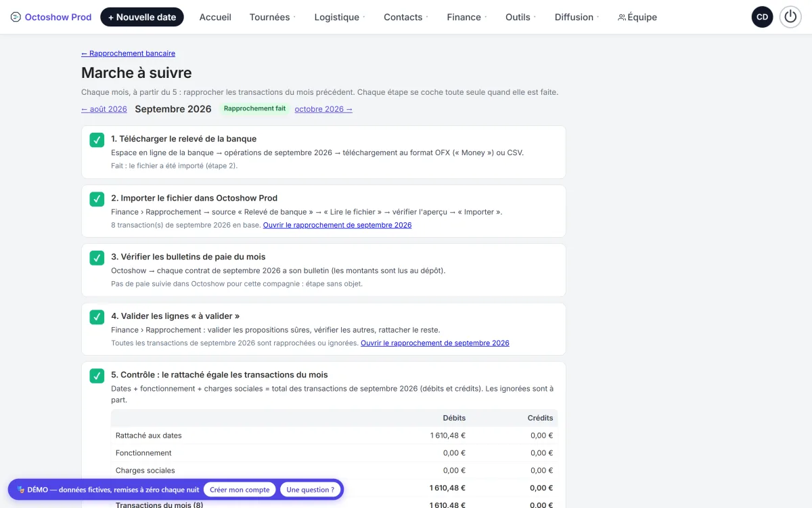Expand the Outils menu

[521, 17]
